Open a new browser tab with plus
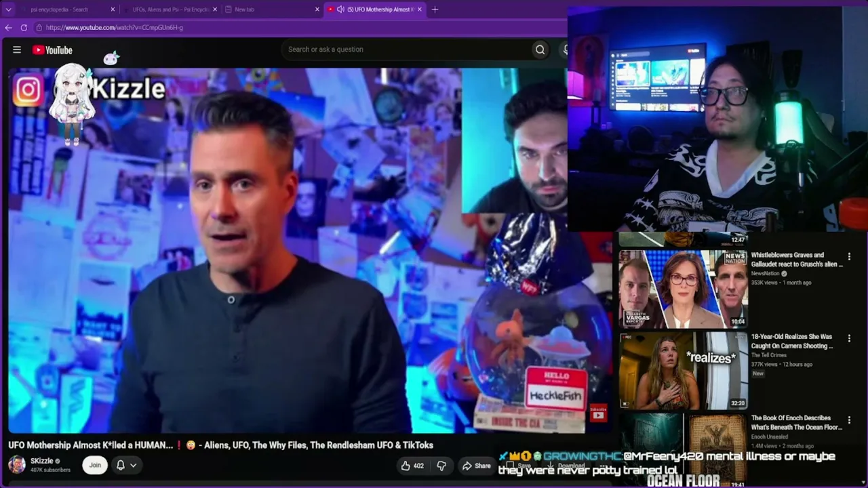 coord(435,9)
